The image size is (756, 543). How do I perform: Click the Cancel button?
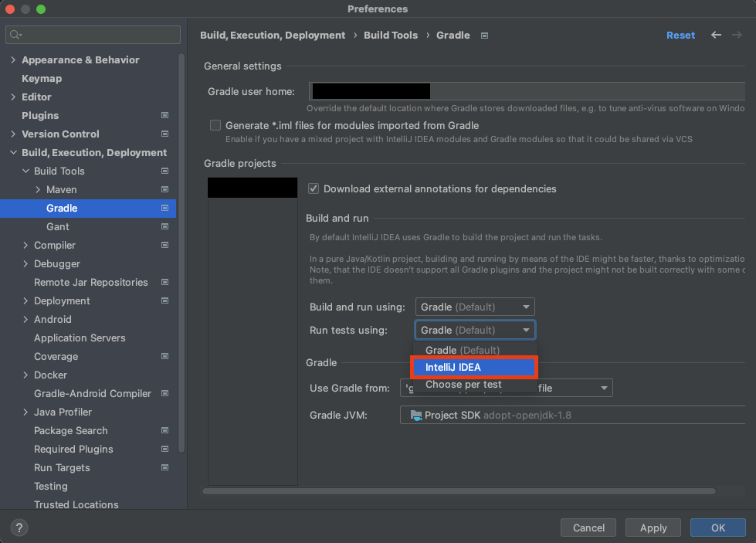point(588,528)
